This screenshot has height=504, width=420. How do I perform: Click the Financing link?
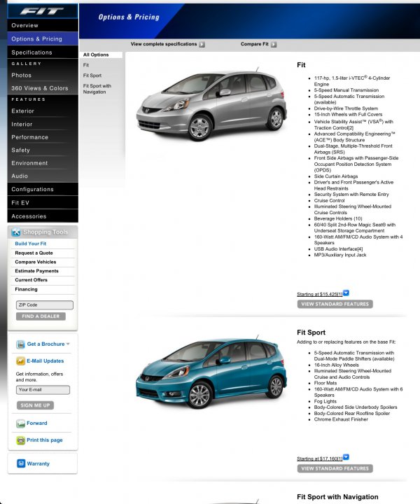26,289
